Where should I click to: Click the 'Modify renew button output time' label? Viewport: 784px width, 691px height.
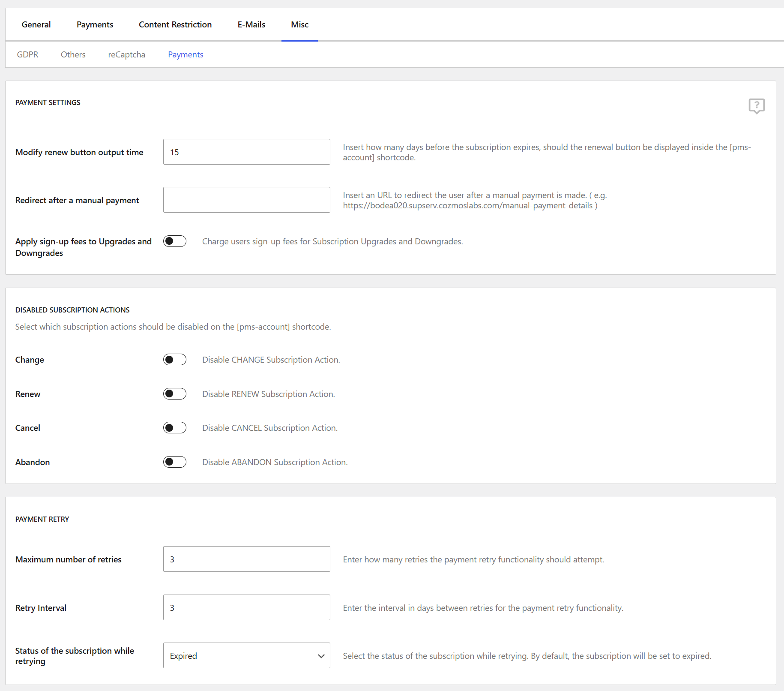(79, 152)
